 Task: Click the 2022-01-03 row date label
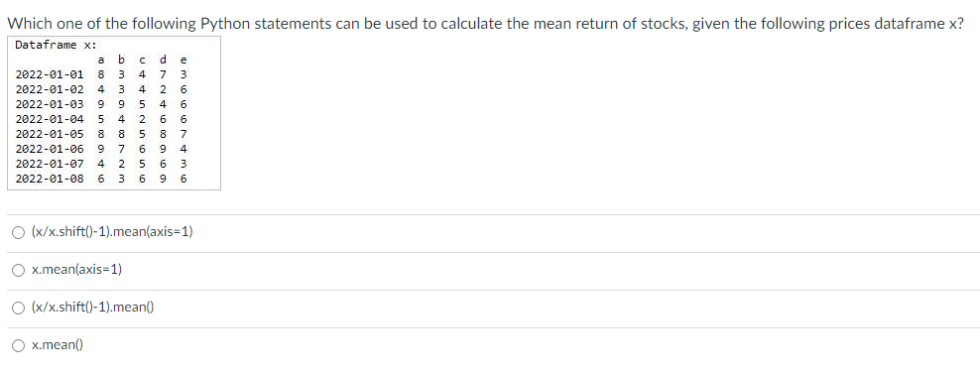50,104
